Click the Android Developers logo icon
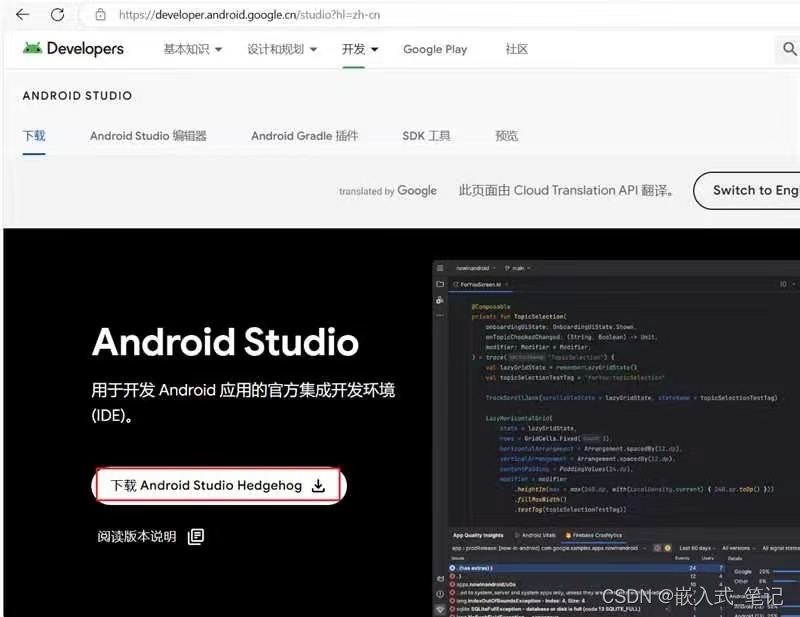 [32, 48]
